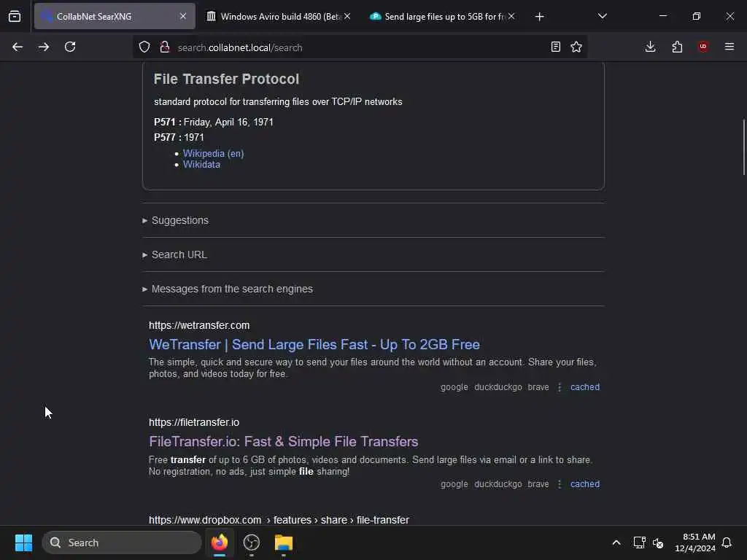
Task: Click the browser back arrow
Action: [18, 47]
